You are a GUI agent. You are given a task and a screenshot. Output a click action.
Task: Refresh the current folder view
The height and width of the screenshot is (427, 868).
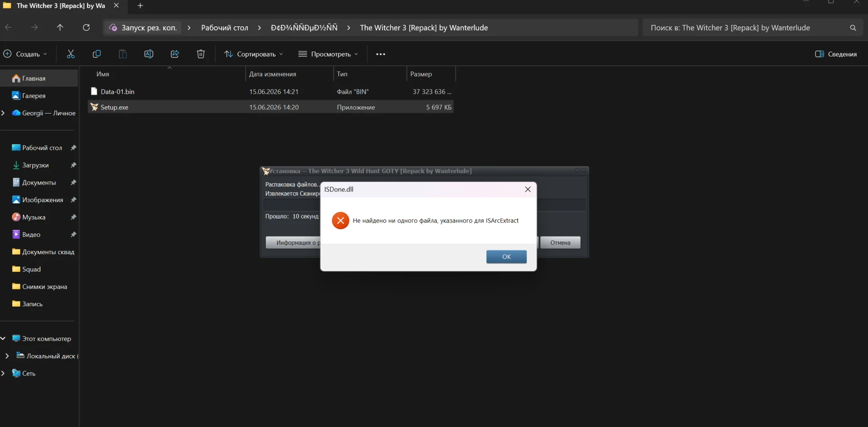click(86, 28)
